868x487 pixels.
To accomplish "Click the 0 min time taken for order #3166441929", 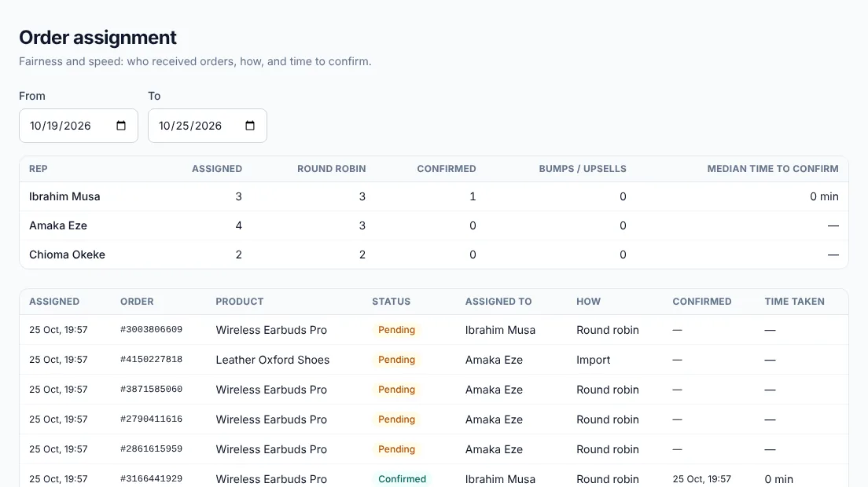I will point(779,479).
